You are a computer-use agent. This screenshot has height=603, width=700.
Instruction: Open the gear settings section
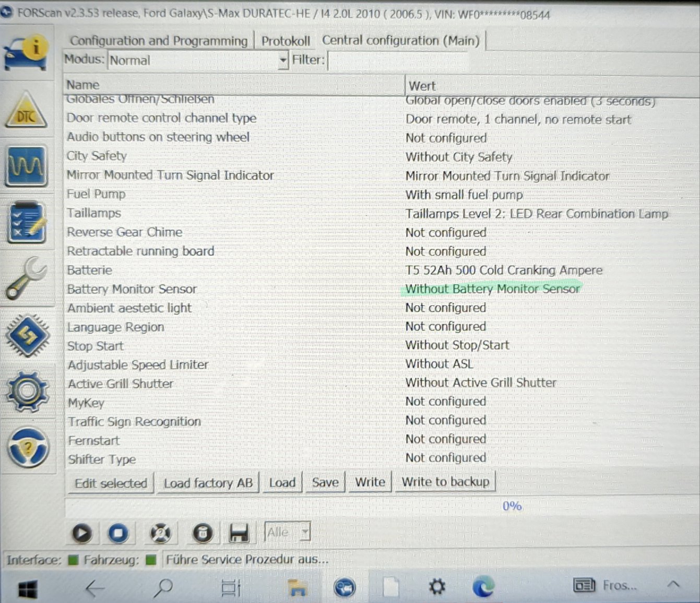[x=27, y=391]
